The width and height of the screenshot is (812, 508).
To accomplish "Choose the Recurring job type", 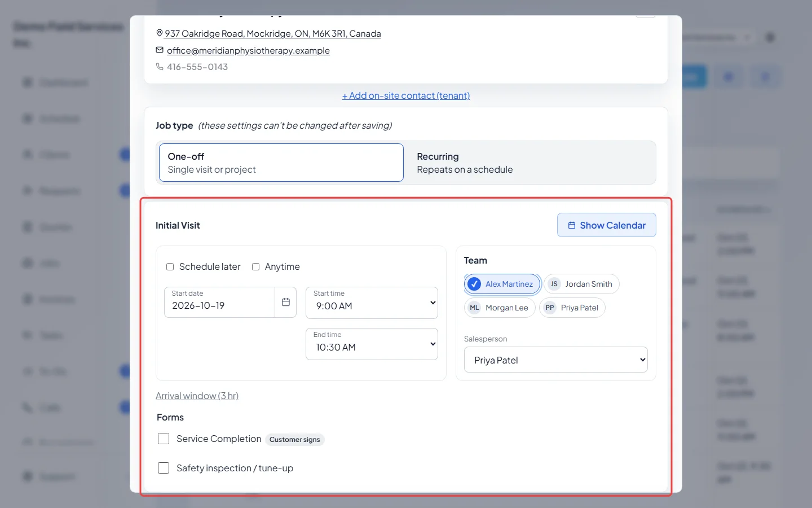I will (x=530, y=163).
